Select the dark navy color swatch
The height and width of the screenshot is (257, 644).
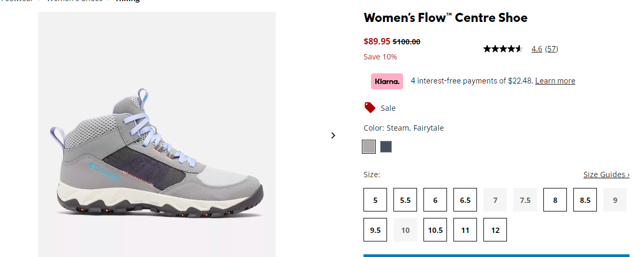click(386, 147)
